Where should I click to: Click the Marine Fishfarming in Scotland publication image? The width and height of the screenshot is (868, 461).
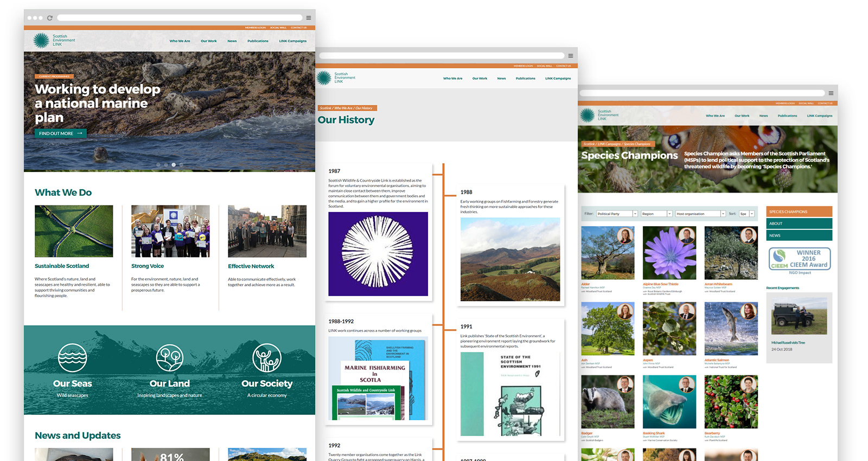[x=378, y=379]
